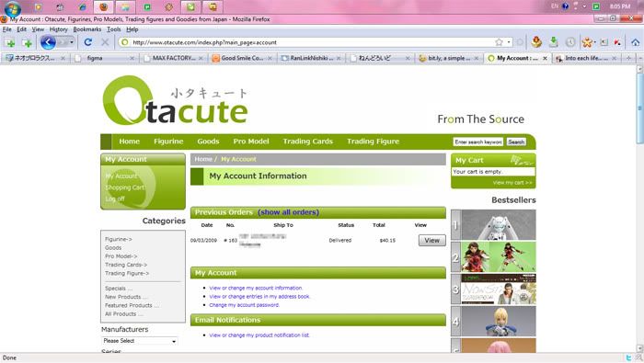
Task: Close the figma tab
Action: tap(132, 58)
